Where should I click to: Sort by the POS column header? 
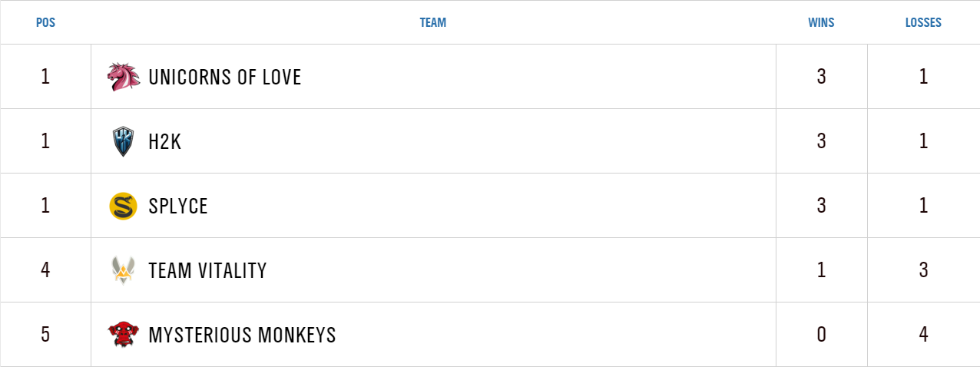[x=45, y=23]
